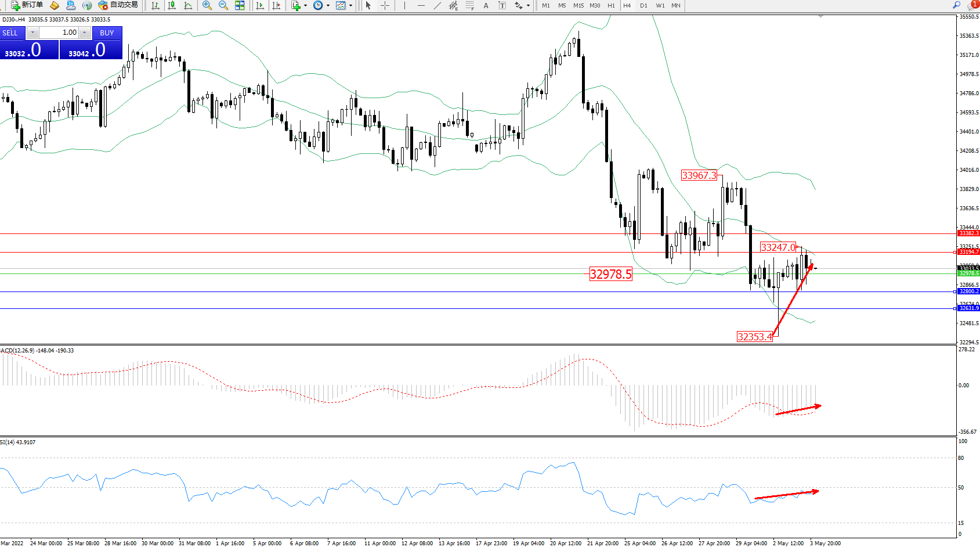The height and width of the screenshot is (547, 980).
Task: Zoom in on the chart
Action: point(207,5)
